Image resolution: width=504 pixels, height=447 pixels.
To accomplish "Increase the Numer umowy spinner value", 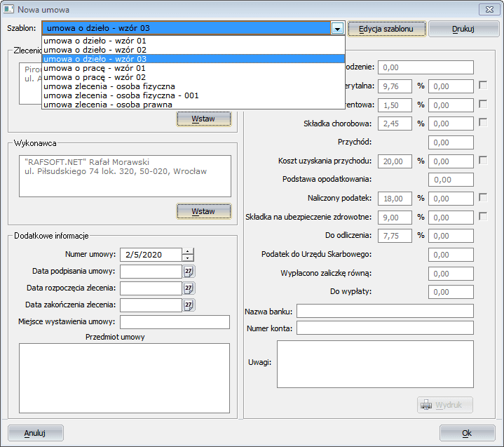I will [x=188, y=251].
